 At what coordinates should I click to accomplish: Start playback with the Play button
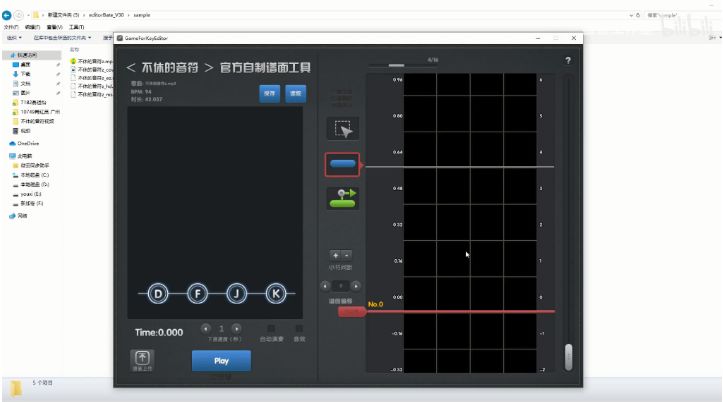click(221, 361)
